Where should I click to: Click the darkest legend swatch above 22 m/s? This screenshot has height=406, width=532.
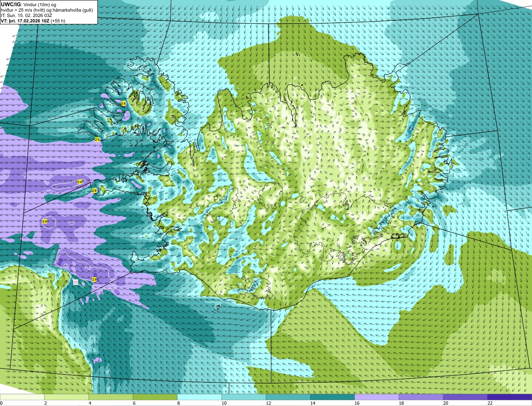pos(510,397)
